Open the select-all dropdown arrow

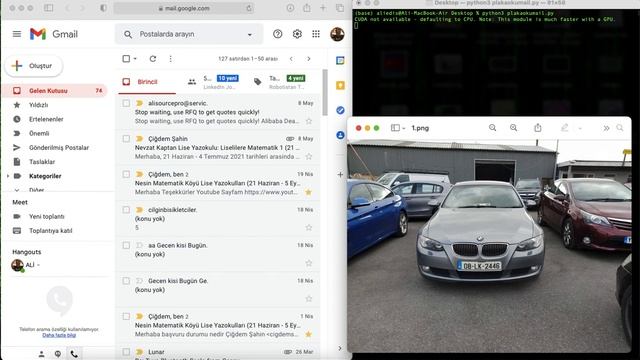[x=135, y=59]
